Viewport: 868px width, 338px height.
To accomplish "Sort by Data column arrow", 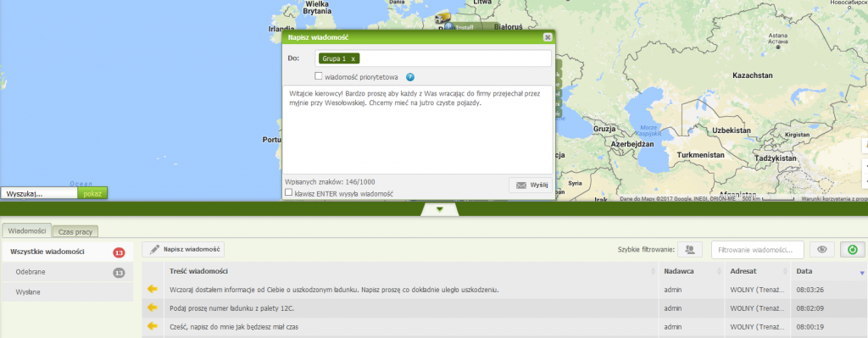I will pos(861,273).
